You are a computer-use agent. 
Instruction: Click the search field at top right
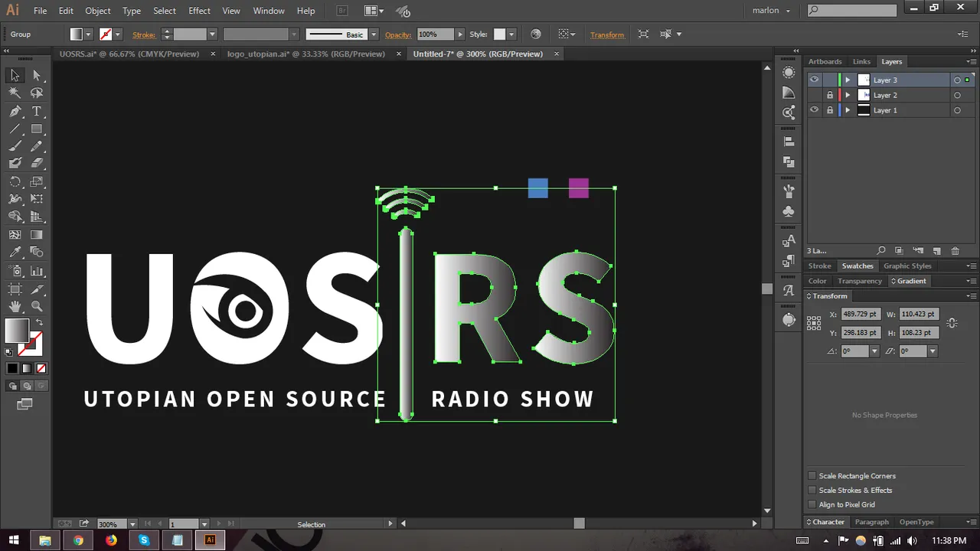(852, 10)
